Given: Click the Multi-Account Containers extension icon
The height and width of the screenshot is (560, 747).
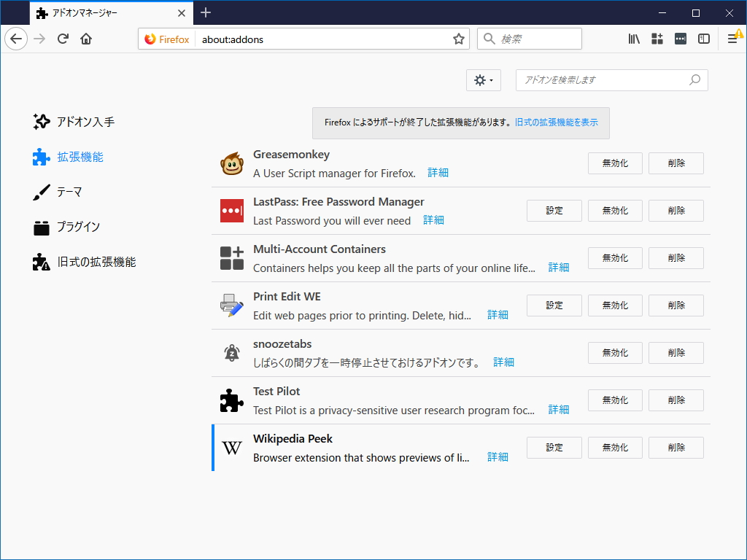Looking at the screenshot, I should point(232,258).
